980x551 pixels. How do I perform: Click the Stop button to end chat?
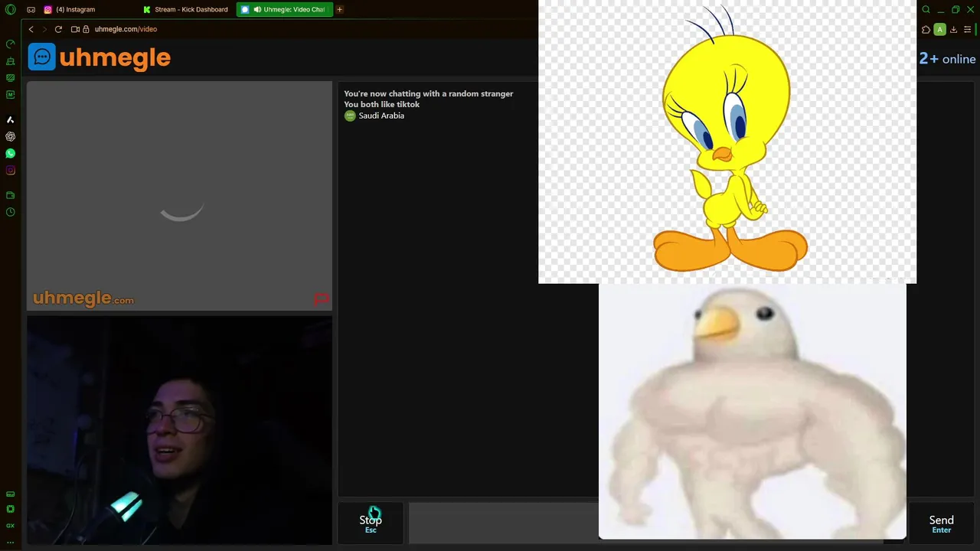click(371, 523)
